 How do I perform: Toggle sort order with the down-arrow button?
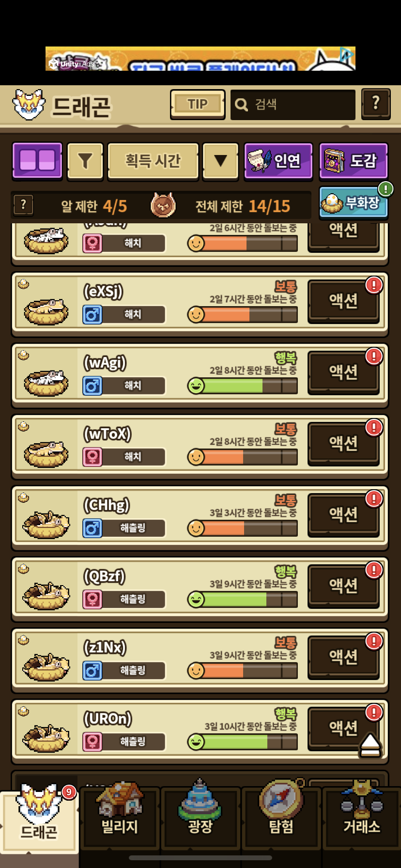(220, 161)
